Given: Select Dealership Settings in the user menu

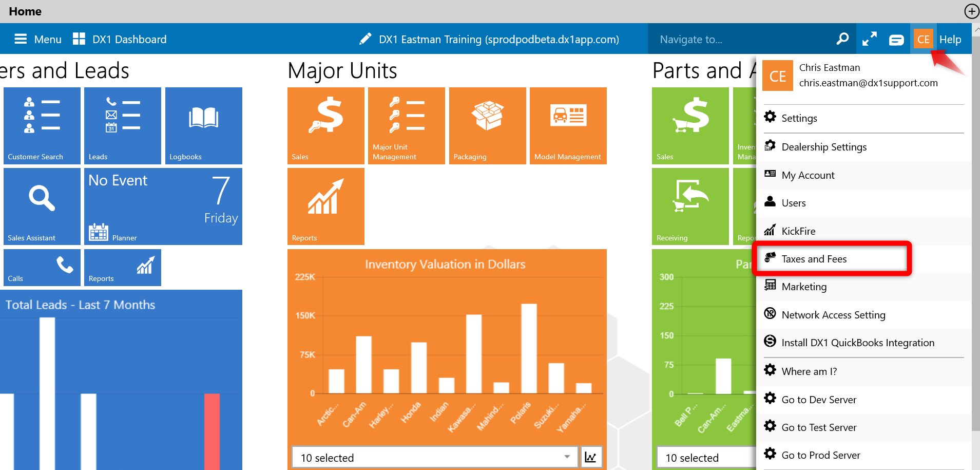Looking at the screenshot, I should [863, 147].
